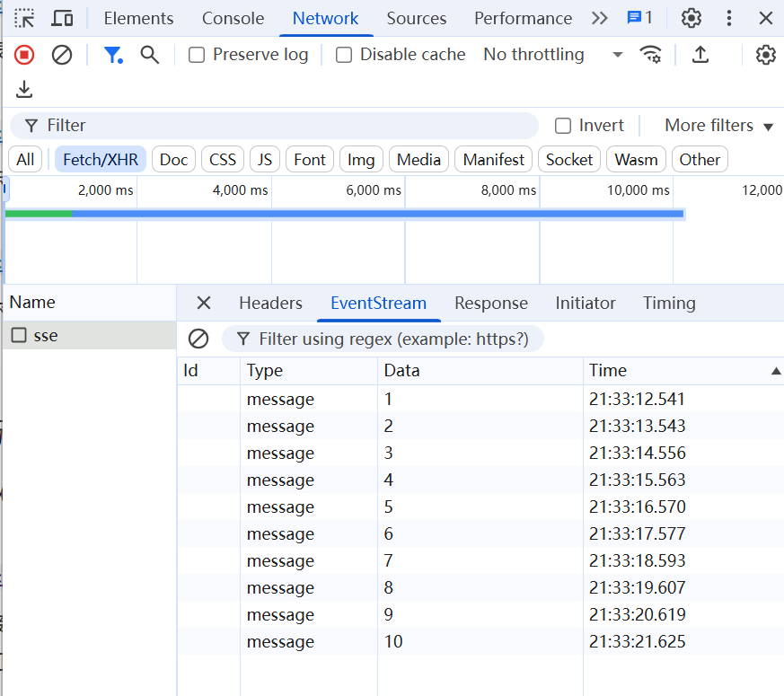Select message row with data 5
This screenshot has width=784, height=696.
coord(480,507)
